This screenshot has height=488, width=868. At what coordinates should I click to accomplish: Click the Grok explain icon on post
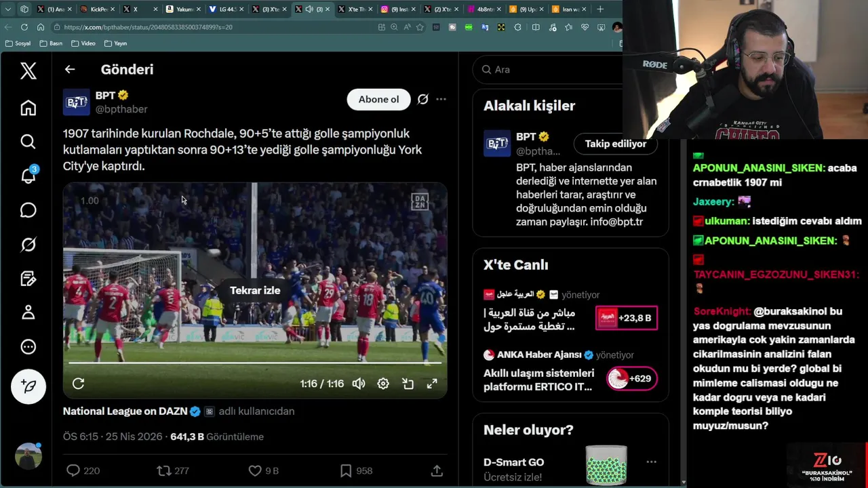pyautogui.click(x=422, y=99)
